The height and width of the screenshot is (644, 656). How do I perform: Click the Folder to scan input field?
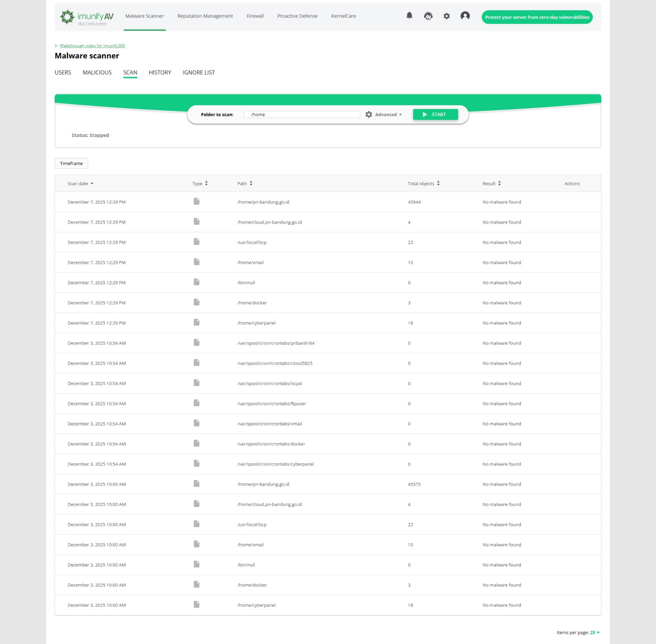tap(302, 114)
